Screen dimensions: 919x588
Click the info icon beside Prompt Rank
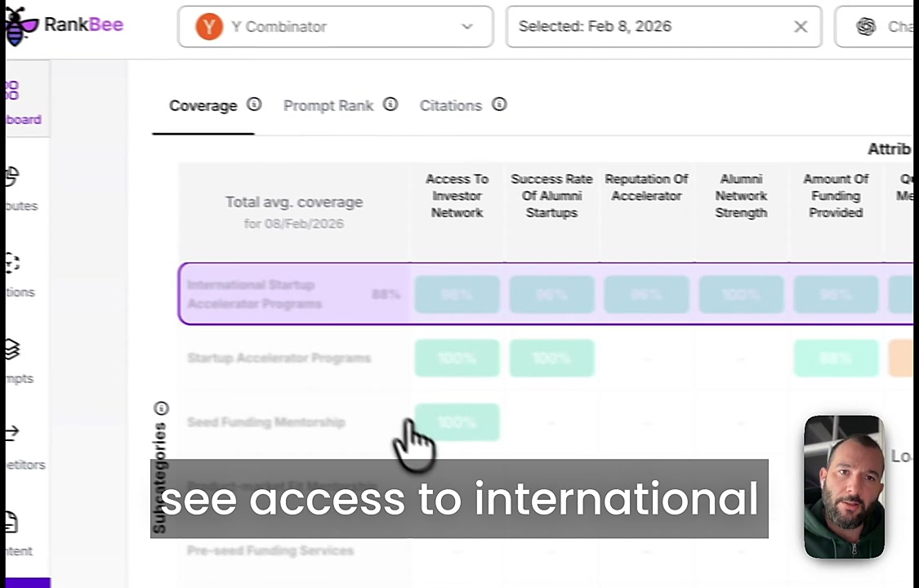pyautogui.click(x=390, y=105)
